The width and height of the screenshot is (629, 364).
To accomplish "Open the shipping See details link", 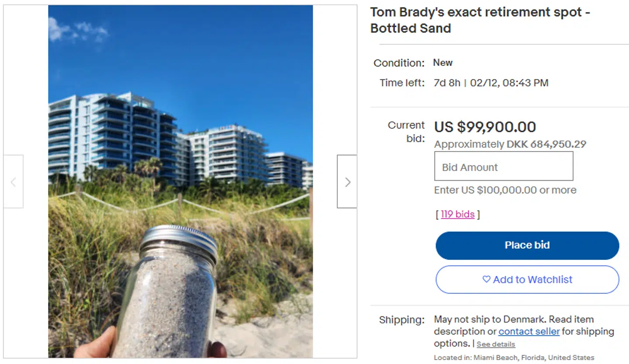I will coord(495,344).
